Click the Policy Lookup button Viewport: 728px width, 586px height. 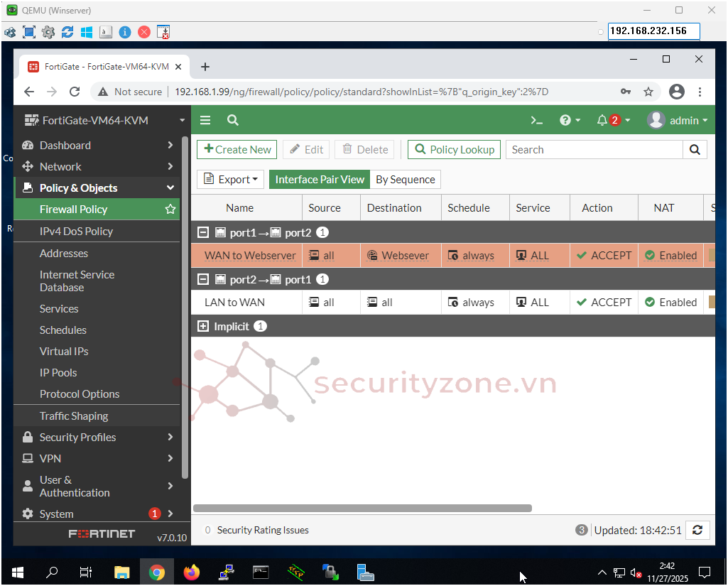click(x=454, y=150)
